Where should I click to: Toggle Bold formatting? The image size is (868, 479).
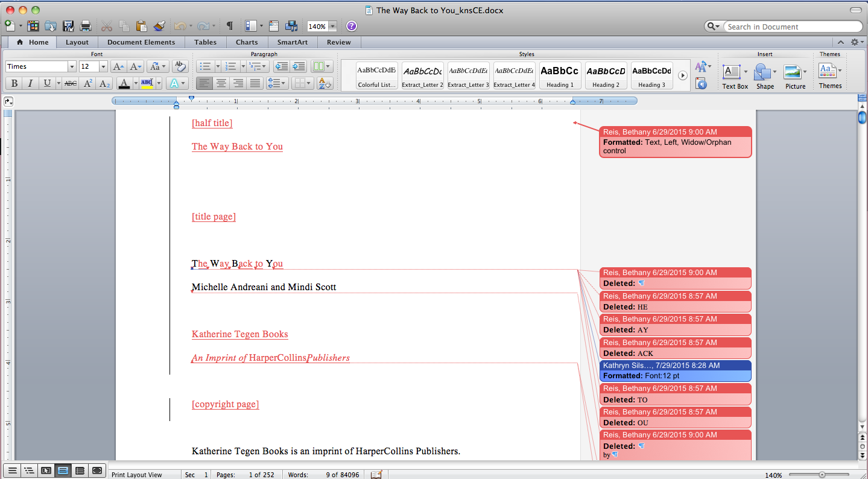(x=14, y=84)
